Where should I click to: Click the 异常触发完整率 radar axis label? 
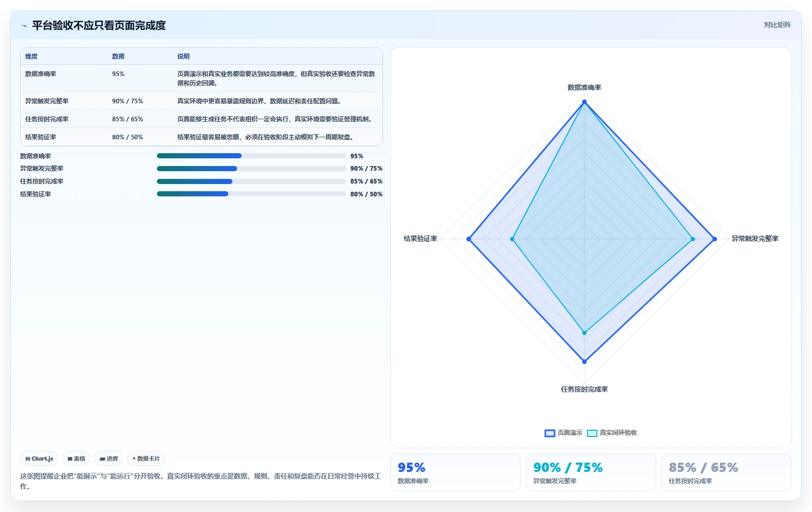pos(755,239)
